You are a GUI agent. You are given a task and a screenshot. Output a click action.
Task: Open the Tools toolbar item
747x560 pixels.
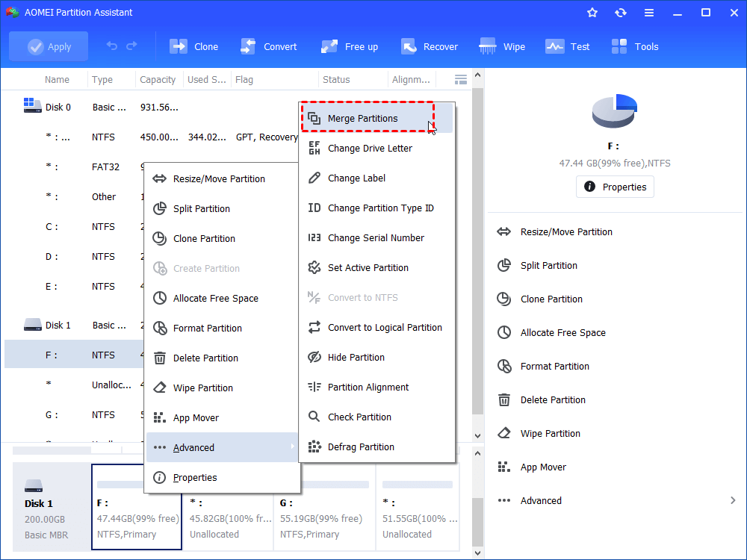pyautogui.click(x=635, y=46)
